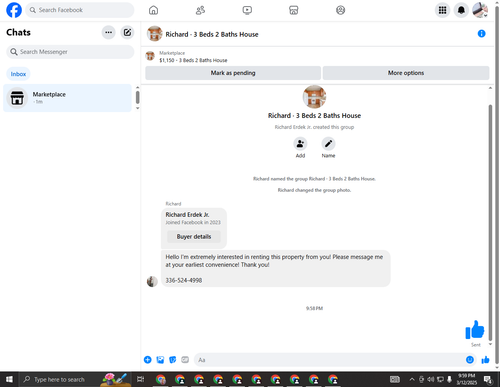The height and width of the screenshot is (387, 500).
Task: Open the Windows Start menu
Action: coord(9,379)
